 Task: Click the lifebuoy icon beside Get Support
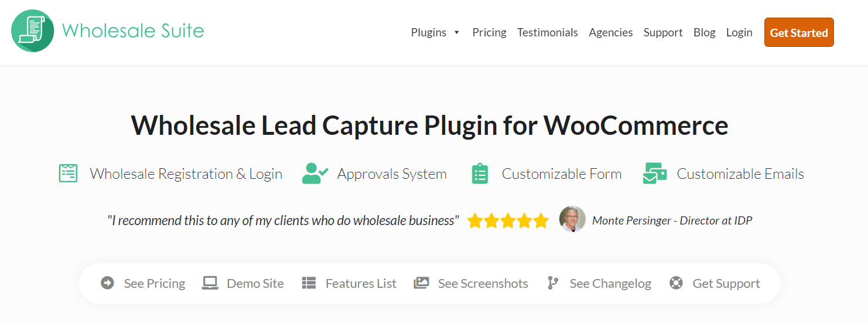[676, 283]
